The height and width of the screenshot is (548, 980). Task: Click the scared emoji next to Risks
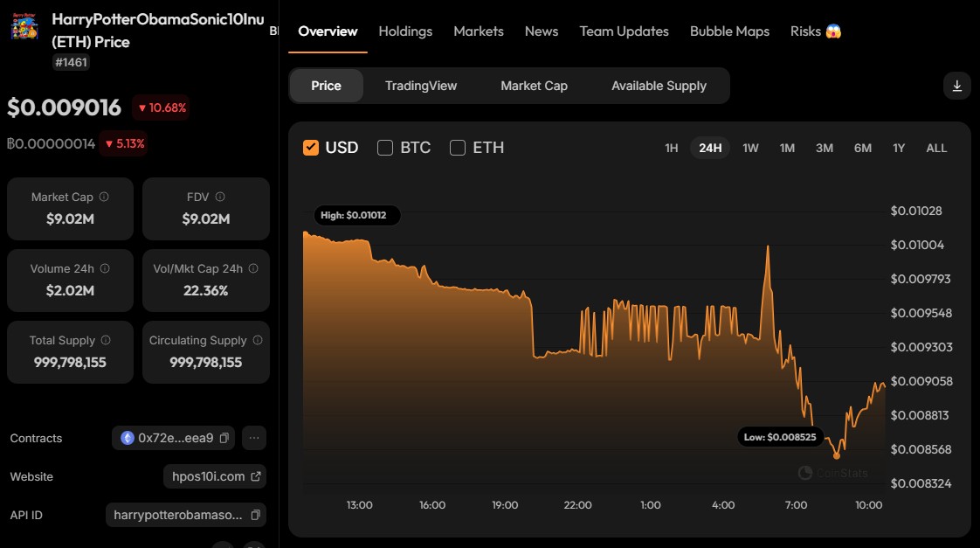[833, 31]
